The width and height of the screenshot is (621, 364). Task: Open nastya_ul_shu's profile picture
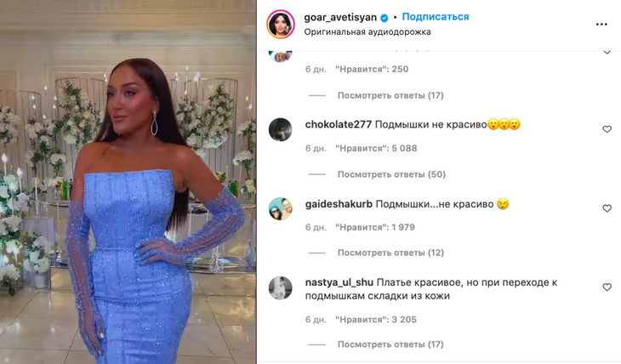[281, 287]
